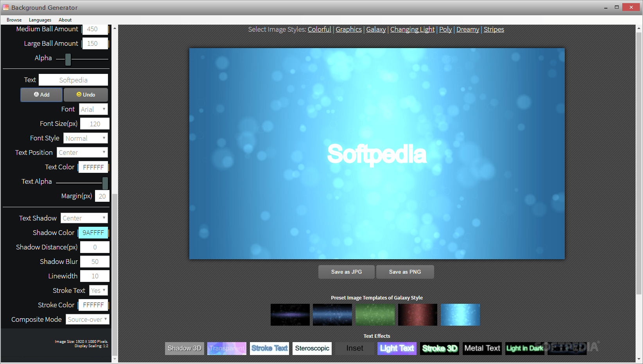Open the Browse menu
The width and height of the screenshot is (643, 364).
(14, 20)
